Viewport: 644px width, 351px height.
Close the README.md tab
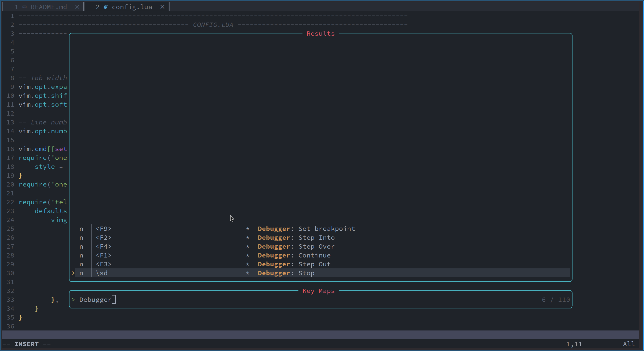77,7
